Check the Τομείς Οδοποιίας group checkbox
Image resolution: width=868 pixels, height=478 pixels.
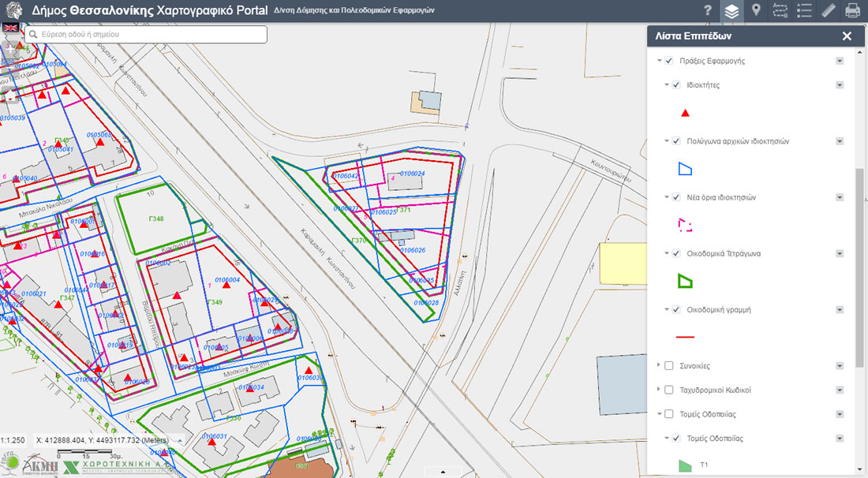click(668, 414)
